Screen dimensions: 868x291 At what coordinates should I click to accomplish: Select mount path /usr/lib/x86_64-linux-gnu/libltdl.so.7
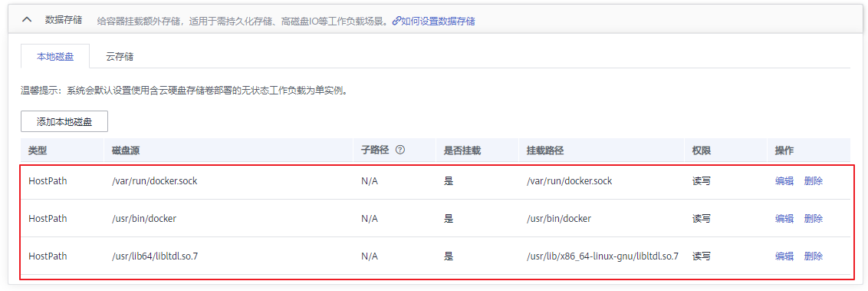602,256
